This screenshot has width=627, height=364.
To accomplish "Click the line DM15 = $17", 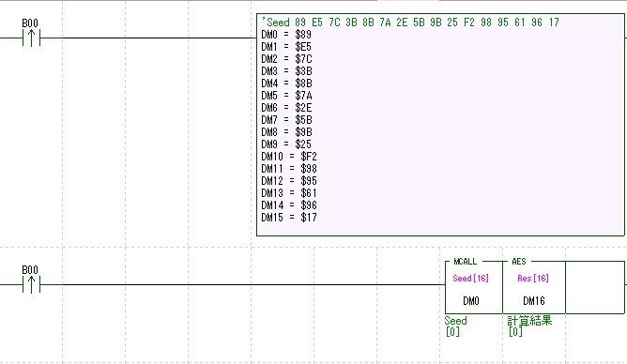I will coord(289,218).
